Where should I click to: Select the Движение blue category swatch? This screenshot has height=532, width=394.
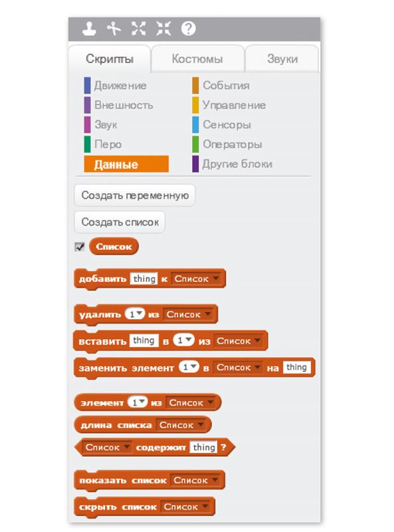[87, 86]
